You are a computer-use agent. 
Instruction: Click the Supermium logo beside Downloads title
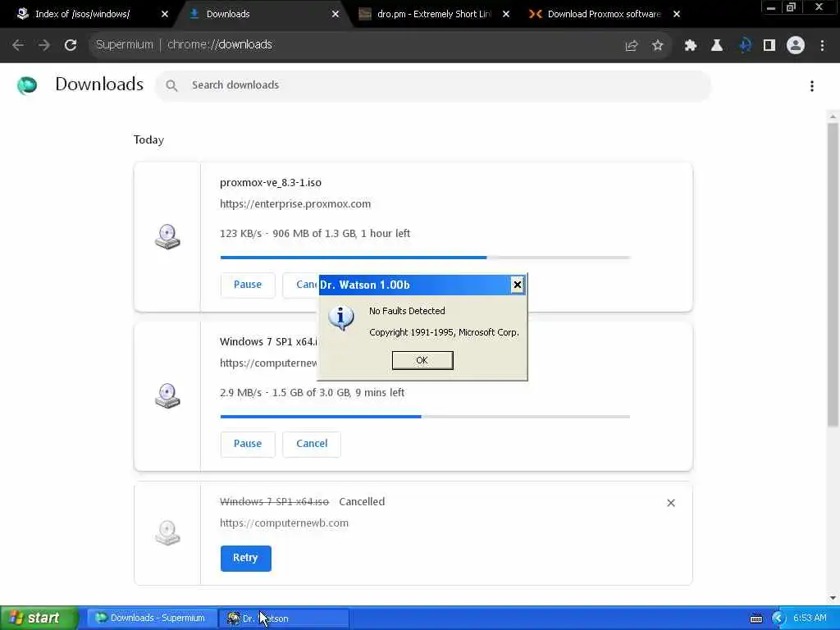(x=27, y=84)
